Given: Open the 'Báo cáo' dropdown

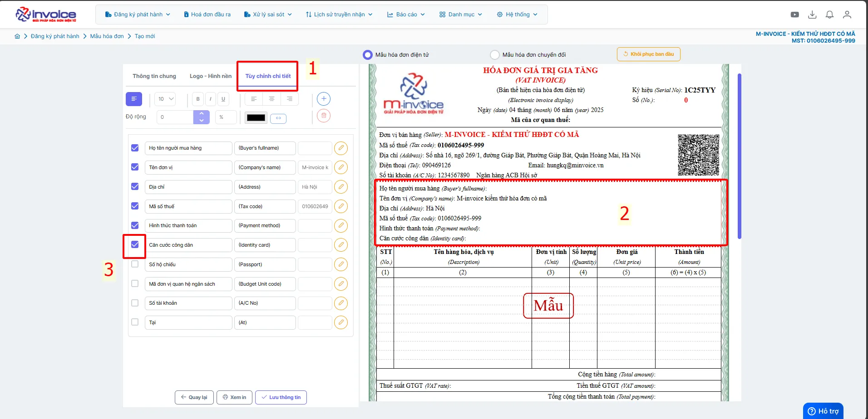Looking at the screenshot, I should pos(406,15).
